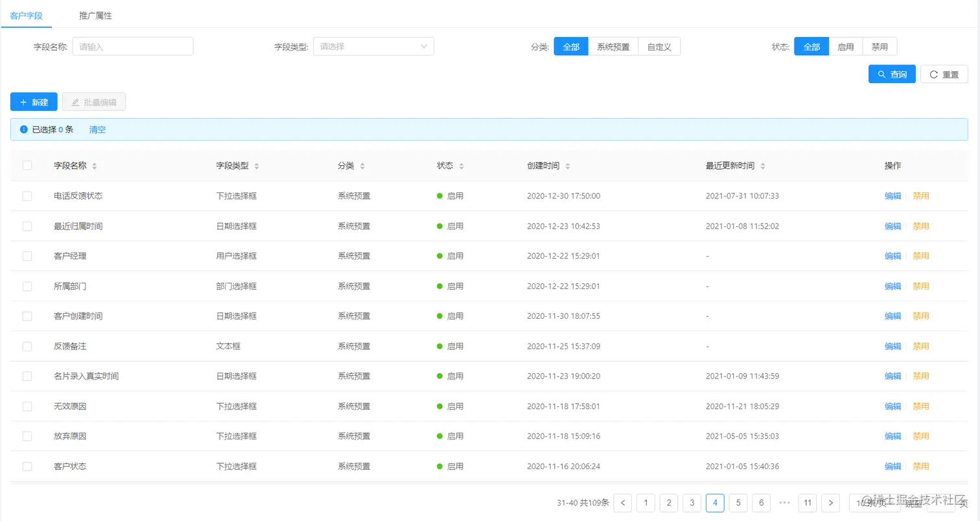This screenshot has width=980, height=521.
Task: Check the 客户状态 row checkbox
Action: (x=27, y=466)
